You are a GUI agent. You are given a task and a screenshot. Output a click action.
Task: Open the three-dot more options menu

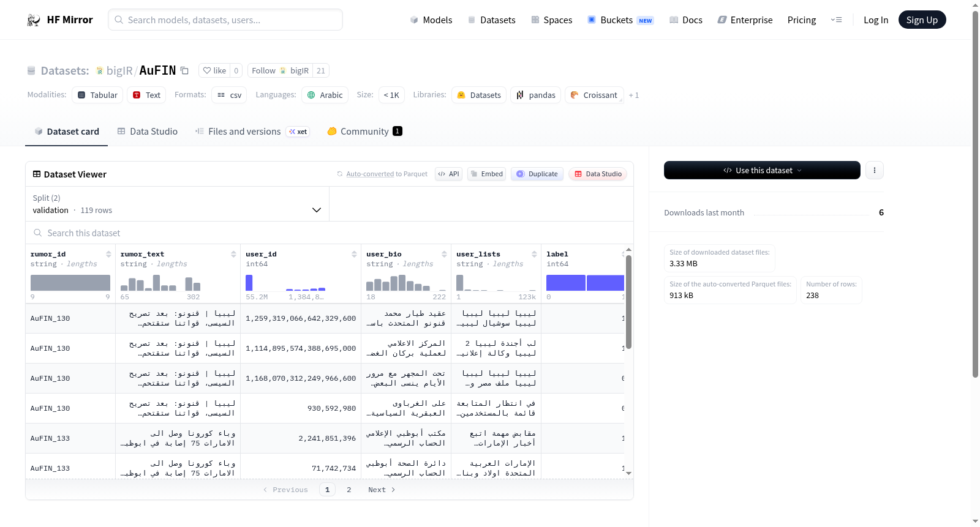tap(875, 170)
